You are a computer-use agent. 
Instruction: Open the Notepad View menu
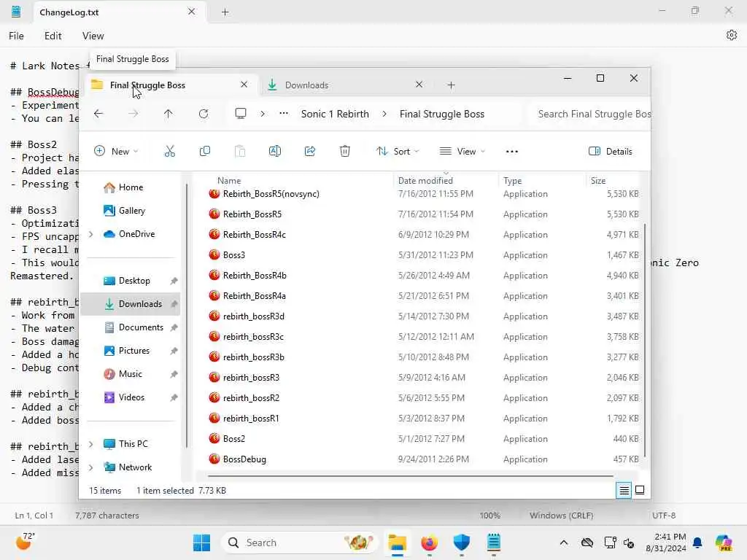(x=93, y=36)
